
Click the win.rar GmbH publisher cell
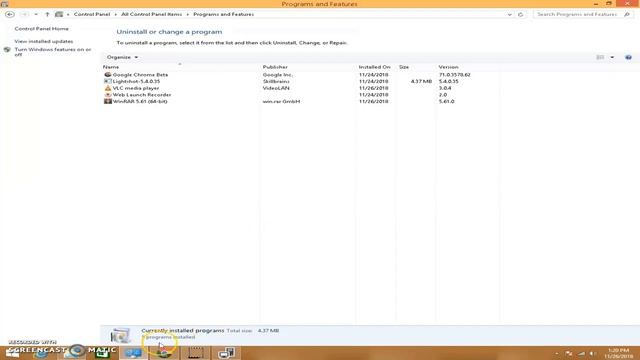pyautogui.click(x=281, y=101)
